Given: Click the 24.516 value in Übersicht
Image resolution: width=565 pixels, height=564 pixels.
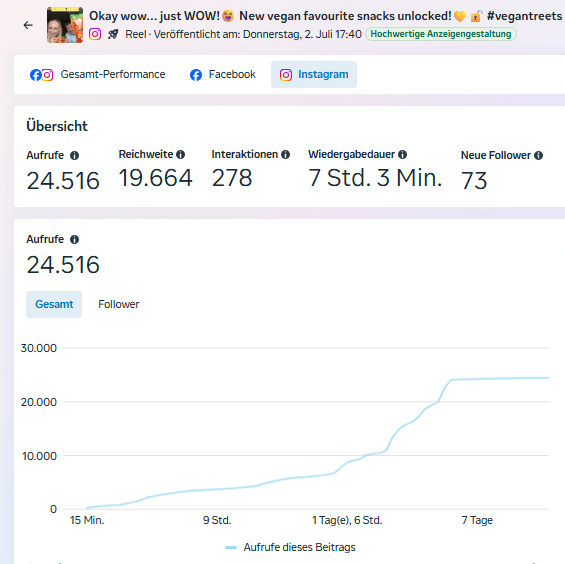Looking at the screenshot, I should [63, 181].
